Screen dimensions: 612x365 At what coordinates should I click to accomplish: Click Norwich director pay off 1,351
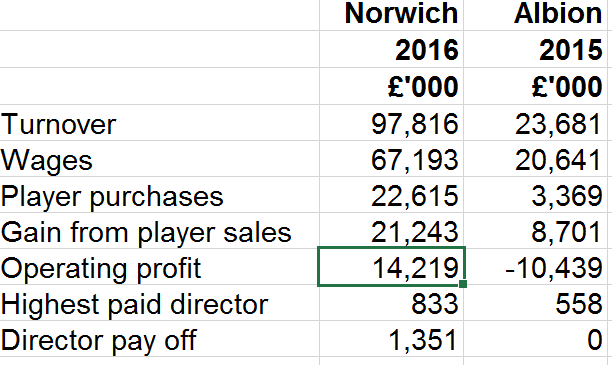(x=391, y=338)
